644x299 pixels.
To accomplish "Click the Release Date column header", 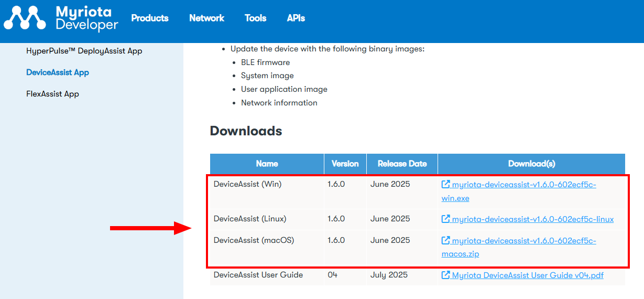I will pyautogui.click(x=402, y=164).
